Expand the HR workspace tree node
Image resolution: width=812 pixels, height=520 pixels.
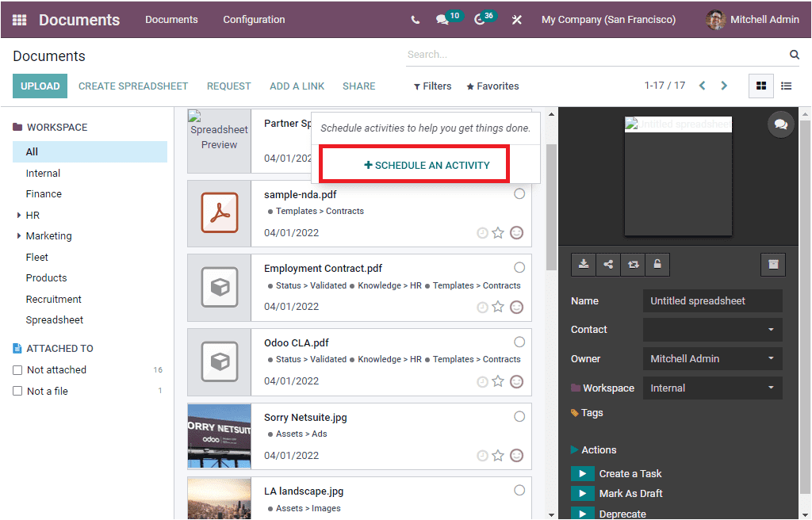(19, 215)
